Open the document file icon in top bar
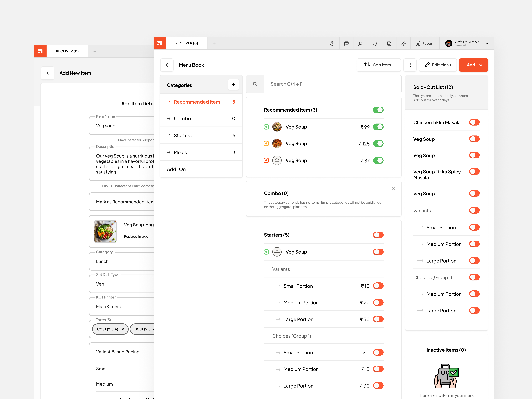 [x=389, y=44]
